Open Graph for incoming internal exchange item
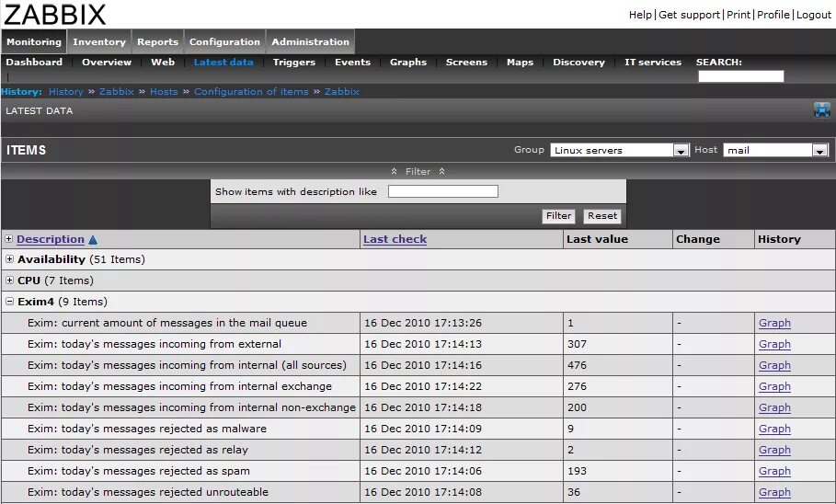The width and height of the screenshot is (836, 504). (774, 386)
